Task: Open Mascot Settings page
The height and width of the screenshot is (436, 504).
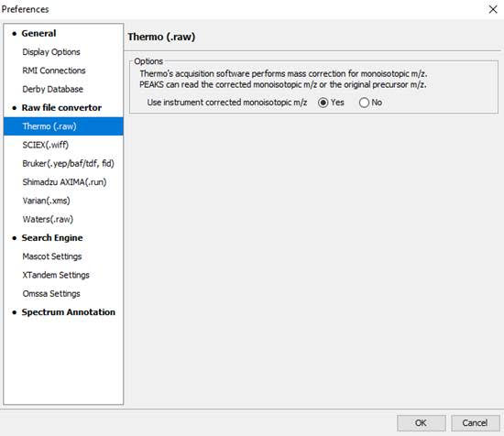Action: click(52, 256)
